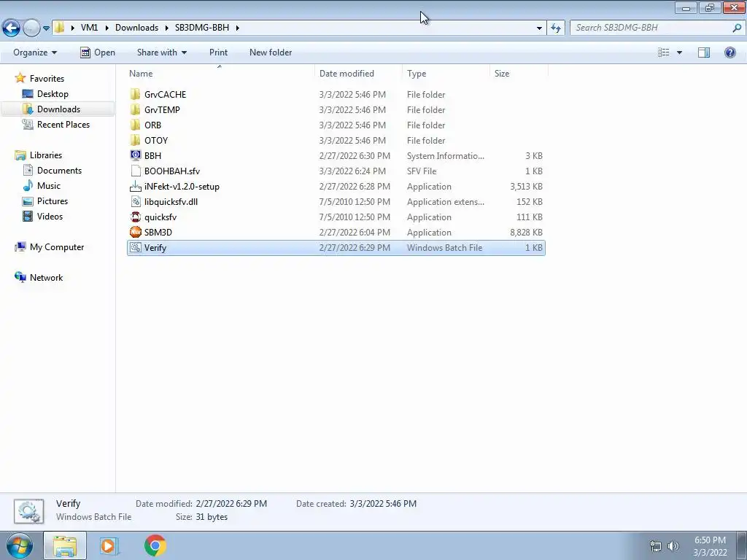Go back with the Back arrow button

pos(11,28)
